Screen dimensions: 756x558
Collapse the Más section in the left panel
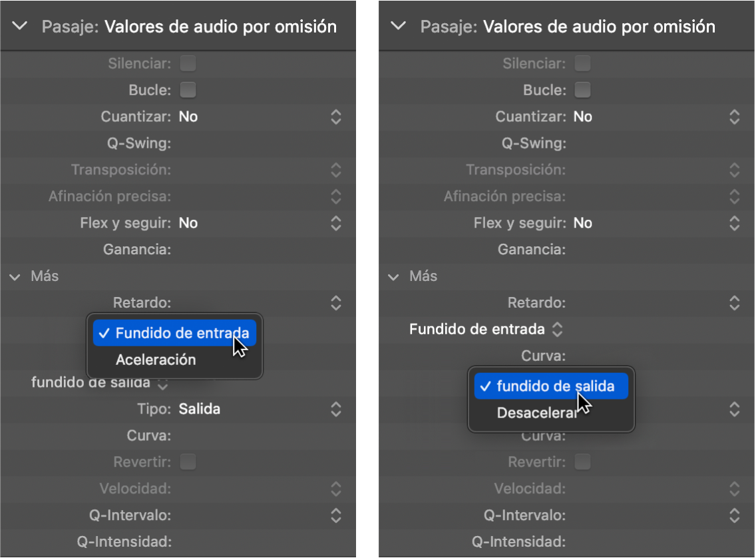pyautogui.click(x=15, y=276)
